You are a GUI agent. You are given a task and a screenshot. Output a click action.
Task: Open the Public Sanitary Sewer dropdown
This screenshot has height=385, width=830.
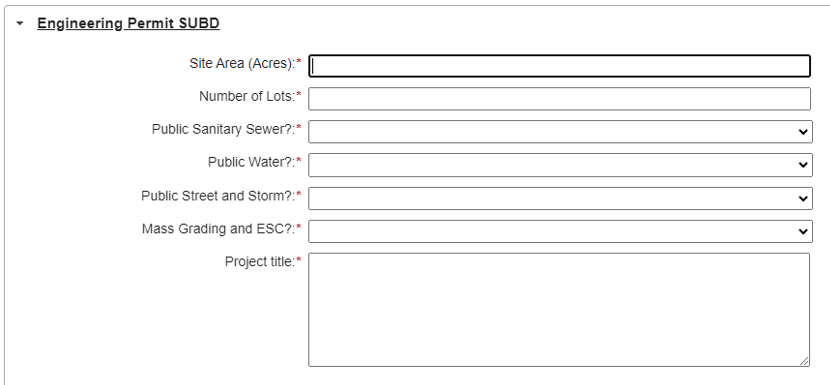point(560,132)
